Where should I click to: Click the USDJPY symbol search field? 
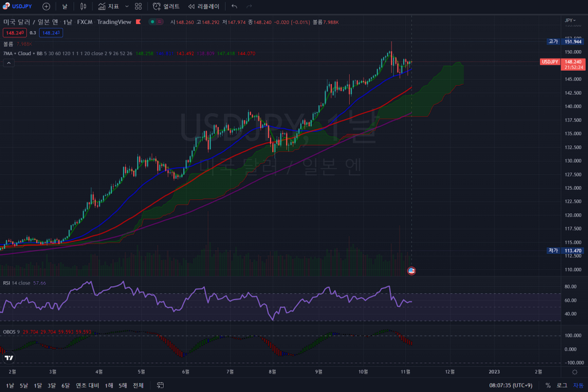pyautogui.click(x=18, y=6)
